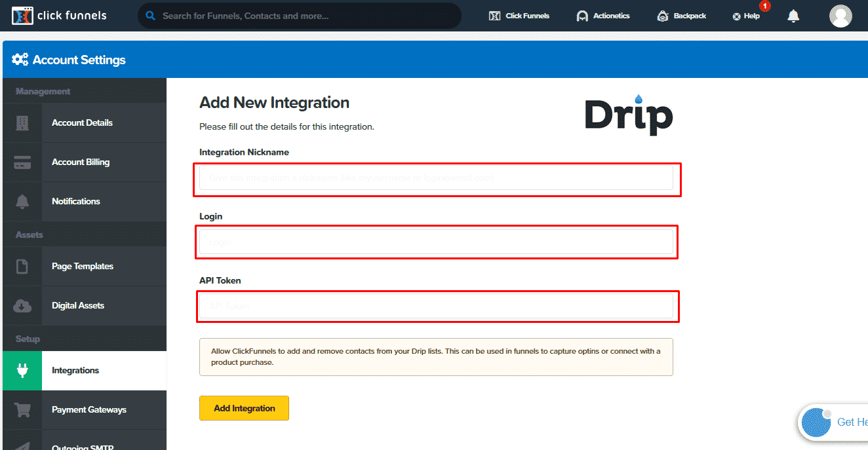Image resolution: width=868 pixels, height=450 pixels.
Task: Focus the Integration Nickname input field
Action: pos(436,178)
